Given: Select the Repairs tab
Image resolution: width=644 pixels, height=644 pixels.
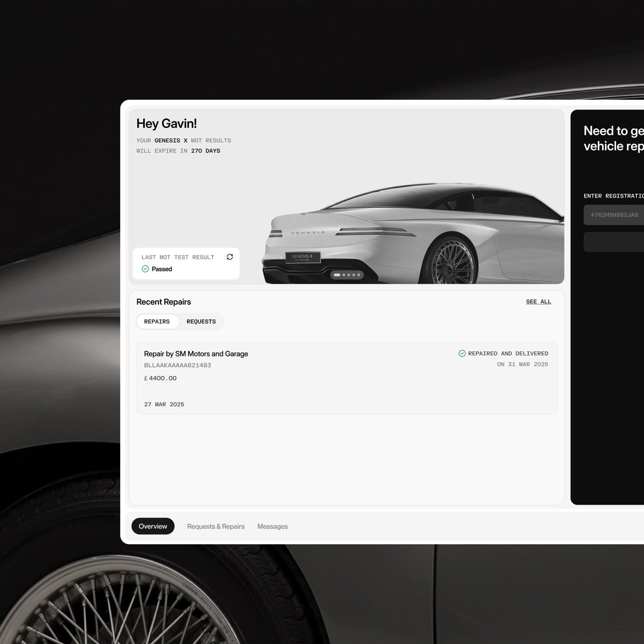Looking at the screenshot, I should click(x=157, y=321).
